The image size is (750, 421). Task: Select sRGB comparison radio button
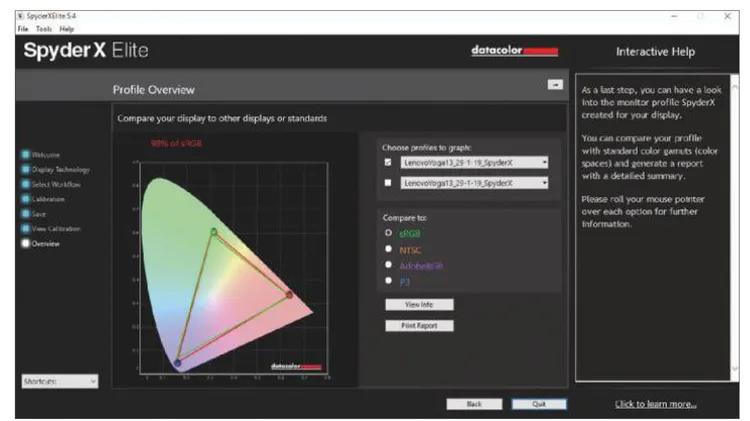388,233
